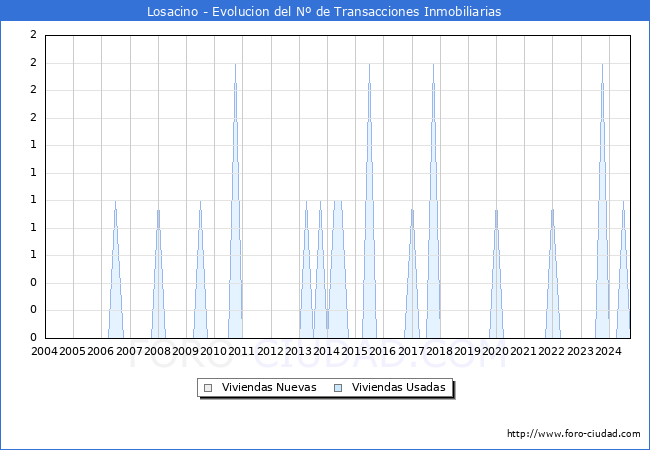Click the chart title Losacino Evolucion
Viewport: 650px width, 450px height.
(x=324, y=11)
